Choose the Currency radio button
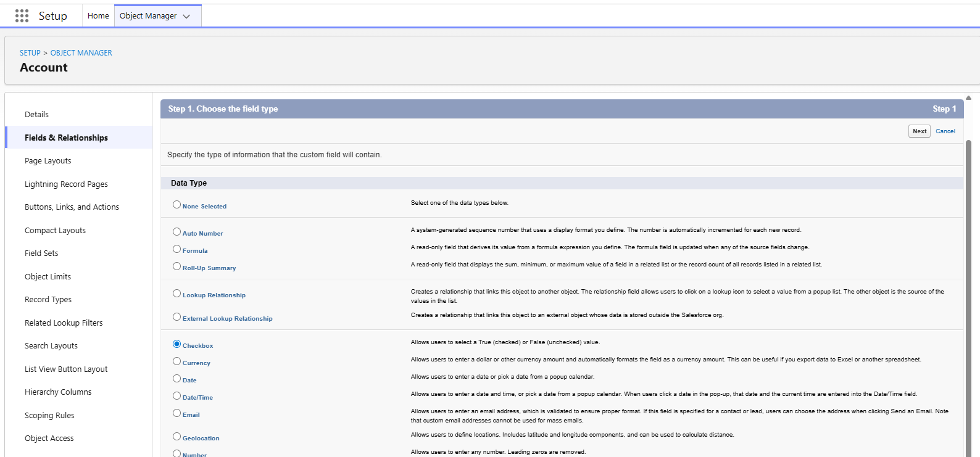Image resolution: width=980 pixels, height=457 pixels. point(177,361)
